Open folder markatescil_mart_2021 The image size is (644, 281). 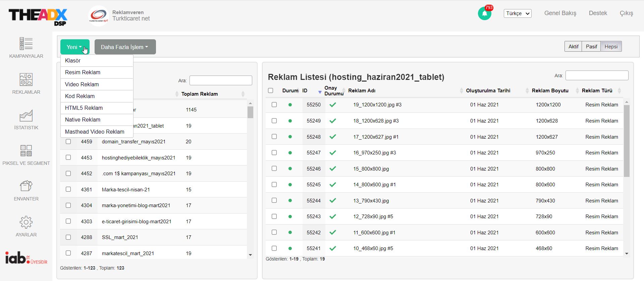(x=128, y=253)
